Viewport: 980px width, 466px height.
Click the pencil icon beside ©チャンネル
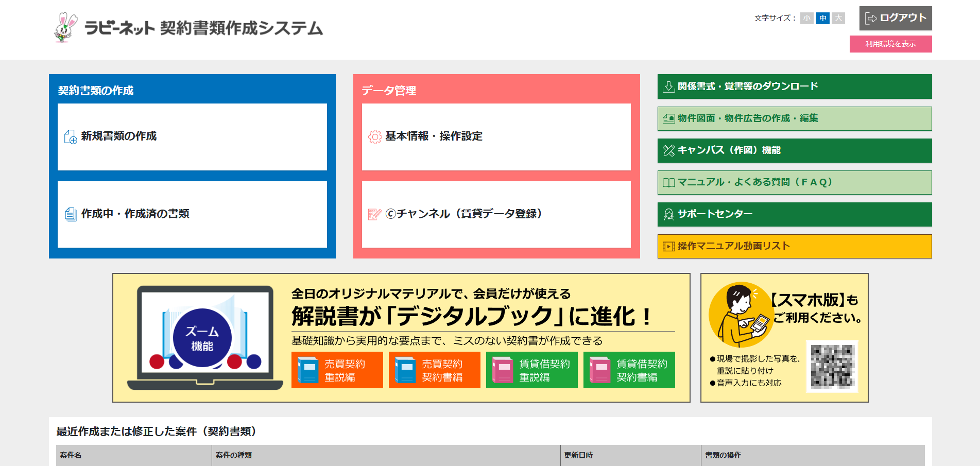tap(375, 214)
